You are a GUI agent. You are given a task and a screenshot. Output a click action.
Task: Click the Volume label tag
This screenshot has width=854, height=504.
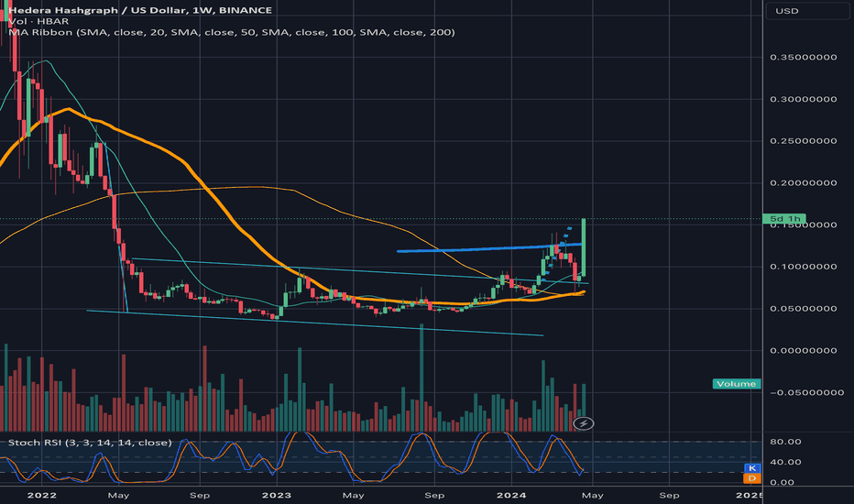click(737, 384)
